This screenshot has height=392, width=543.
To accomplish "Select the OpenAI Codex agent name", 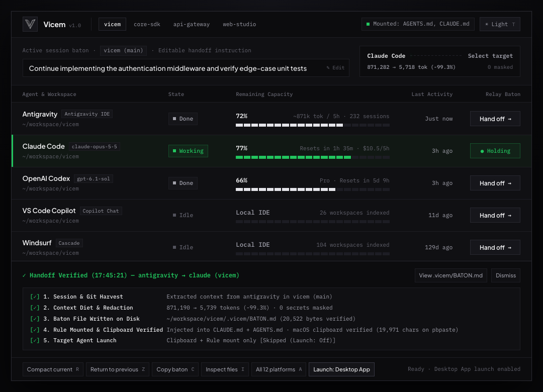I will click(x=46, y=179).
